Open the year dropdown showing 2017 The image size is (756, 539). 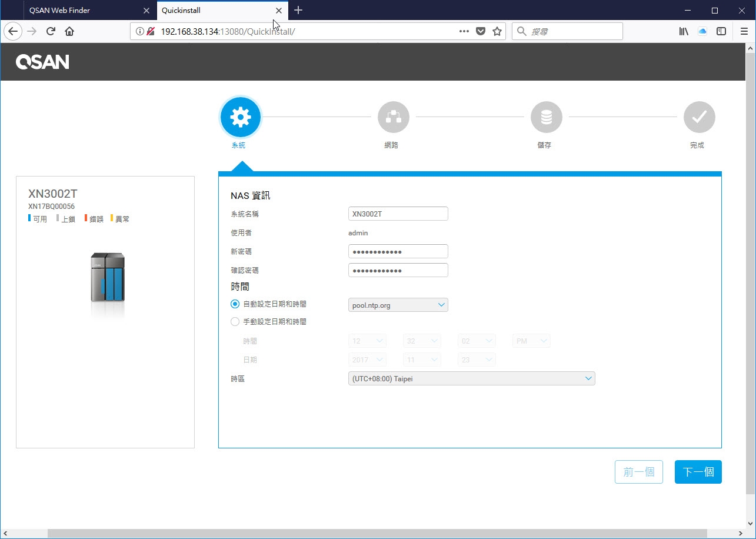pyautogui.click(x=367, y=360)
